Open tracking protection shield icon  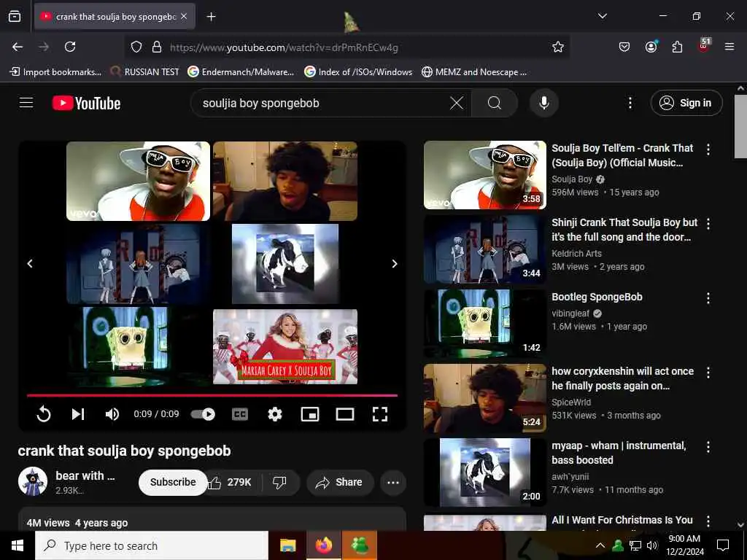136,47
